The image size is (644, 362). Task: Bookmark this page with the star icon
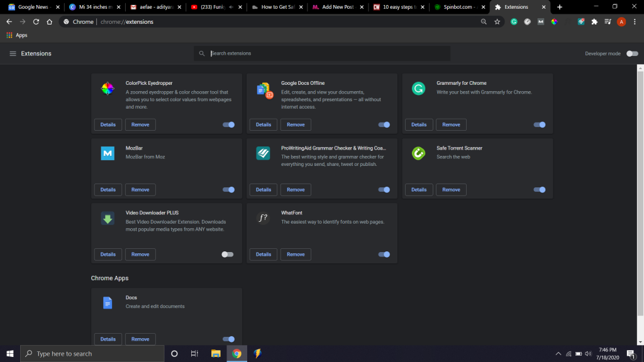[497, 22]
